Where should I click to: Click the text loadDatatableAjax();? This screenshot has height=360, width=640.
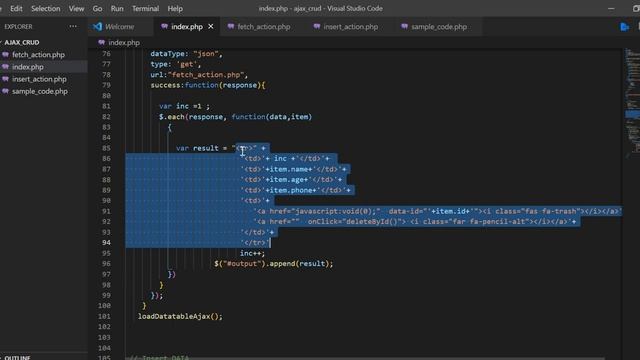click(180, 316)
